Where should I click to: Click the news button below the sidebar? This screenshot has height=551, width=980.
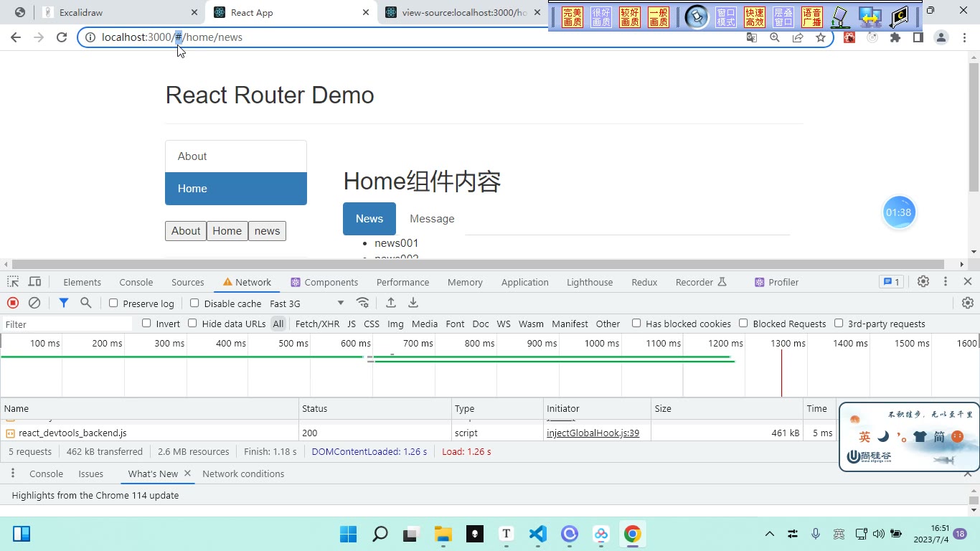tap(267, 231)
